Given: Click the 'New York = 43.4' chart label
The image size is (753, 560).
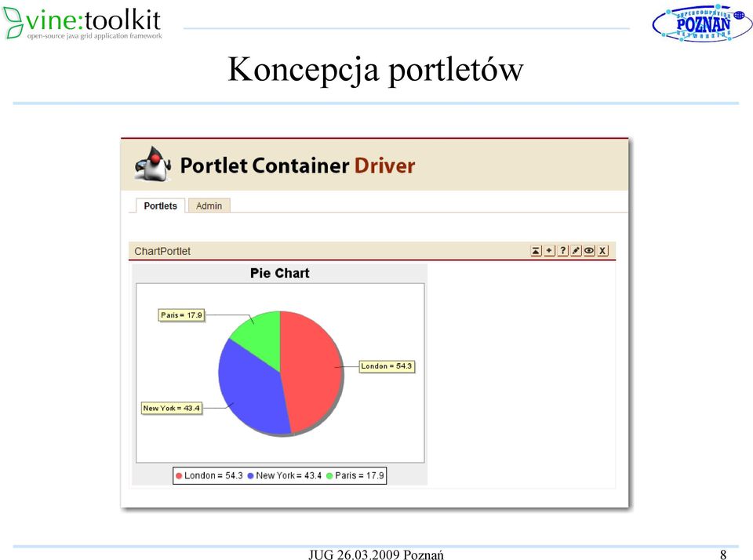Looking at the screenshot, I should [172, 408].
